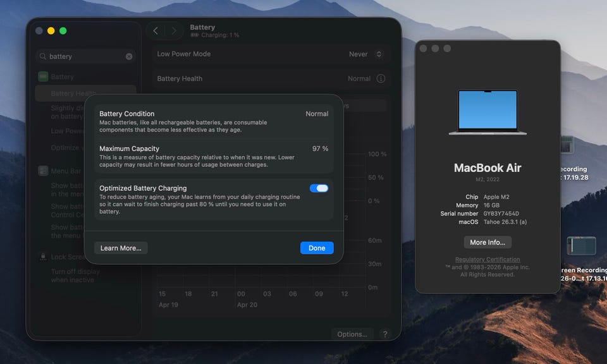
Task: Open the Battery Health info icon
Action: coord(381,79)
